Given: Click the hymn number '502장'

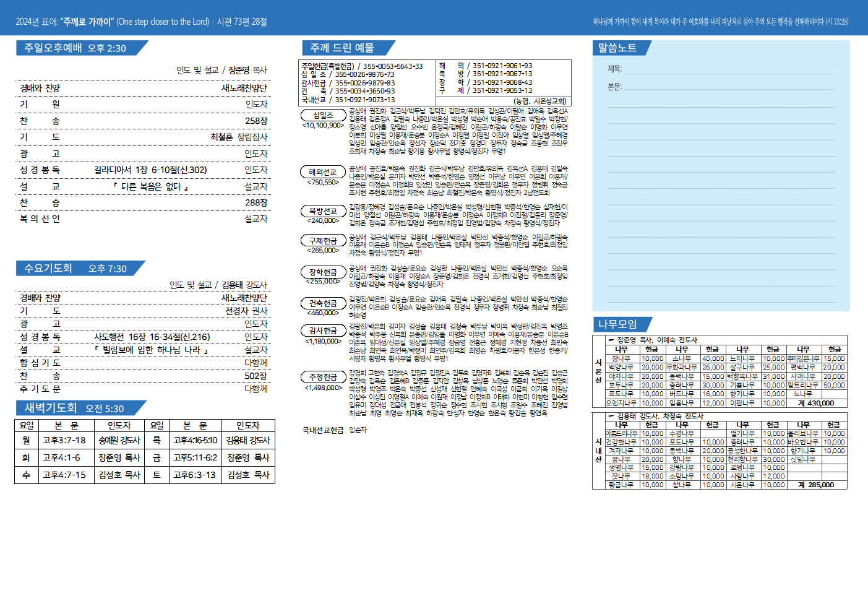Looking at the screenshot, I should (x=256, y=376).
